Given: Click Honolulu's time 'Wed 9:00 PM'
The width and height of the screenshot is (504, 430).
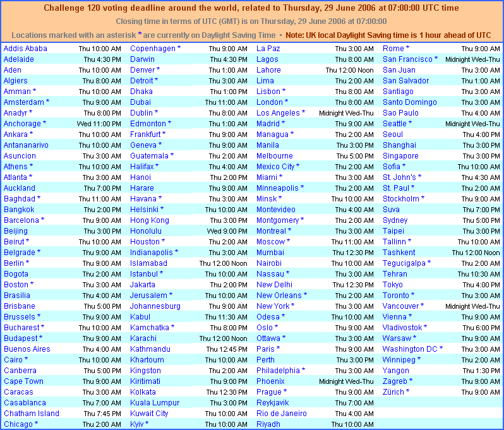Looking at the screenshot, I should pyautogui.click(x=227, y=231).
